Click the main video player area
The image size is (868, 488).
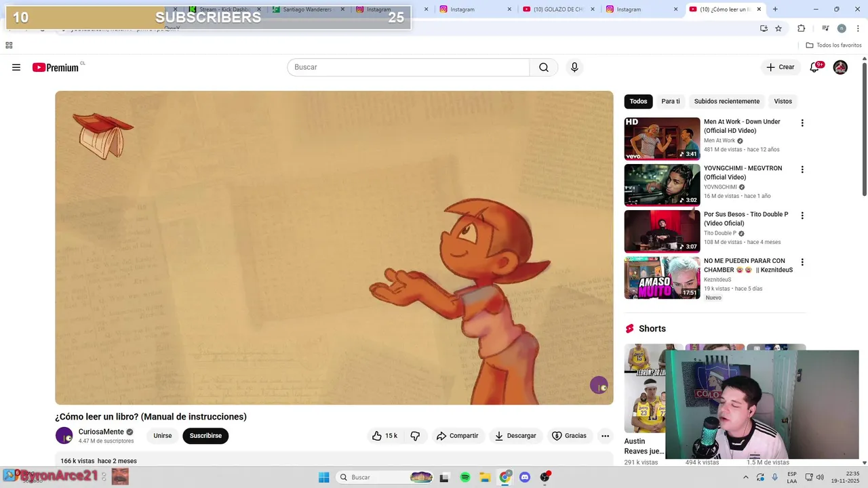coord(334,248)
